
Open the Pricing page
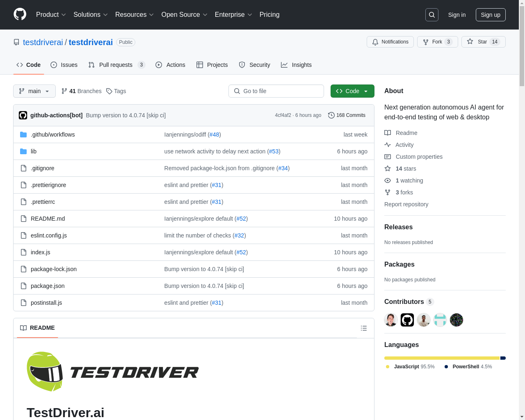point(269,15)
